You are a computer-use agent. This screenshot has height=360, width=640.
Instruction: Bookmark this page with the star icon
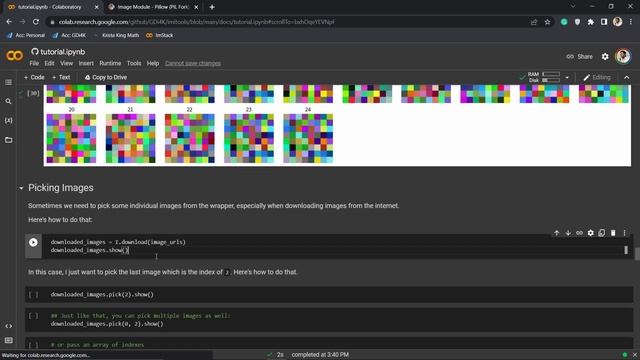pos(547,22)
